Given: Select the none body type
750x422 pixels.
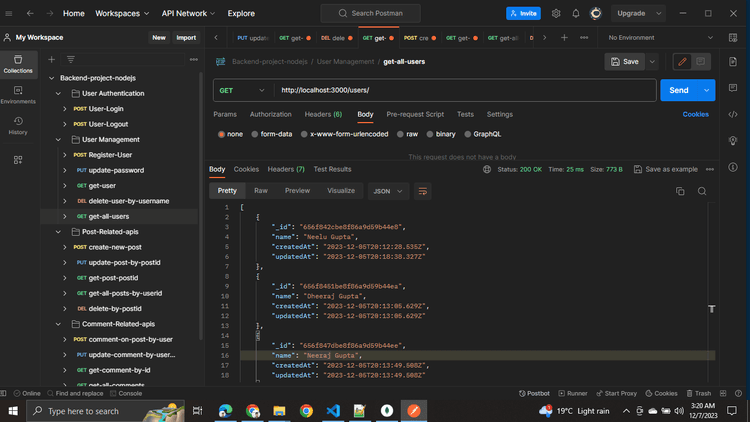Looking at the screenshot, I should point(231,134).
